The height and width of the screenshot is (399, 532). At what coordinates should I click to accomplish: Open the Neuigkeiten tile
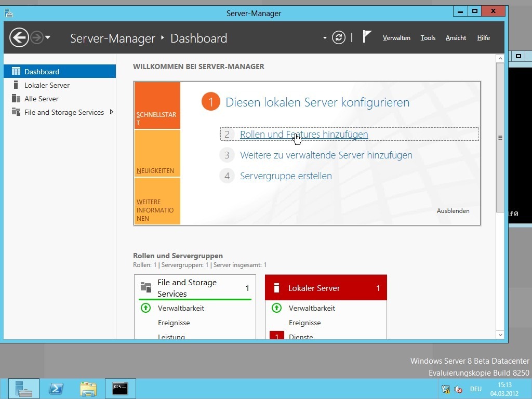[157, 153]
